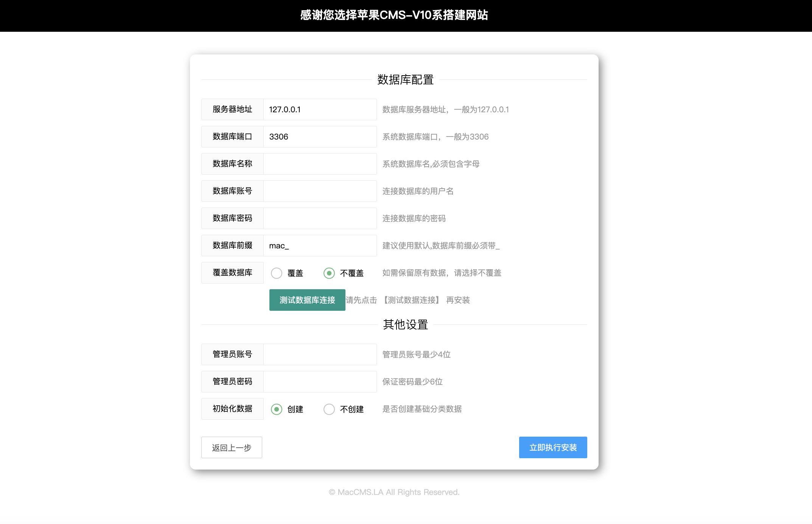
Task: Click the 数据库前缀 field with mac_
Action: coord(320,246)
